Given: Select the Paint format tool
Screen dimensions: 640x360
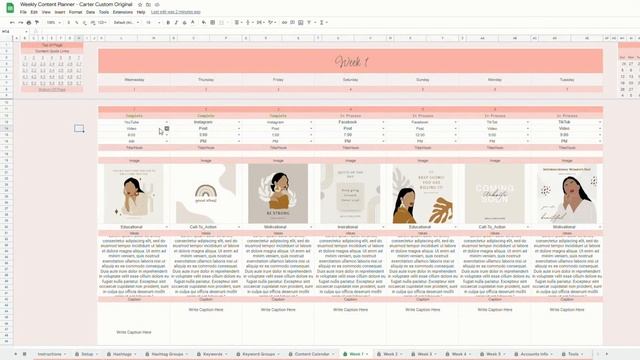Looking at the screenshot, I should pos(37,22).
